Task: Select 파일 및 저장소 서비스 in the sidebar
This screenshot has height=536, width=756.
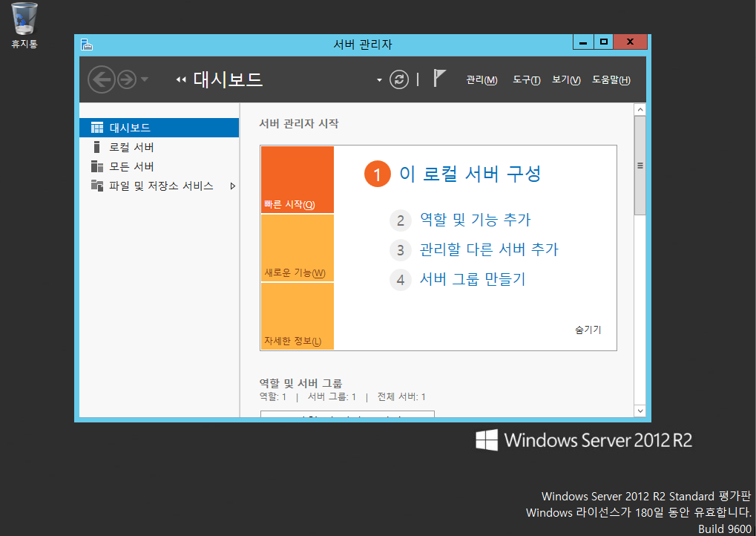Action: (x=159, y=186)
